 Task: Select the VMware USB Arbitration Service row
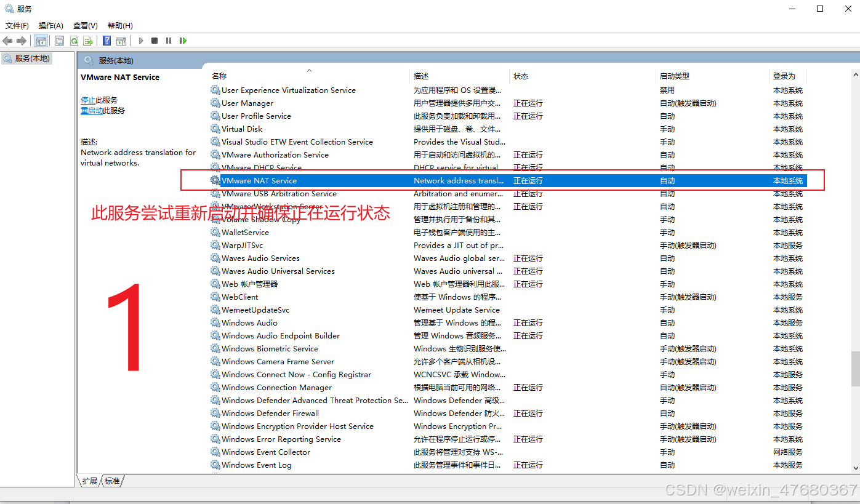pos(508,193)
